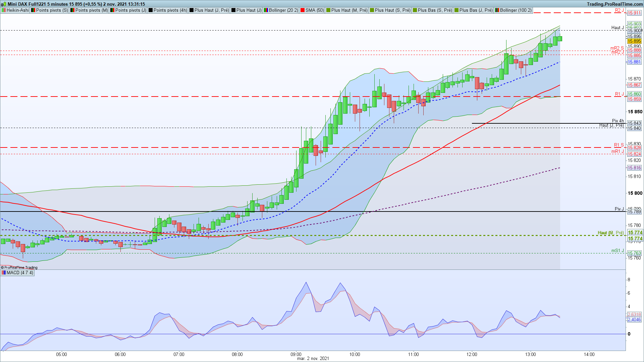This screenshot has width=644, height=362.
Task: Click the red SMA (50) swatch icon
Action: point(303,10)
